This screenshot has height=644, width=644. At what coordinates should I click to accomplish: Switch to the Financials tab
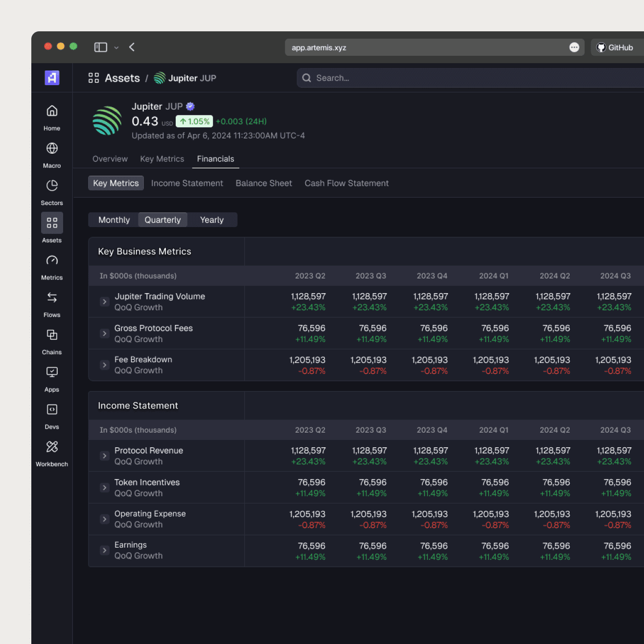216,159
